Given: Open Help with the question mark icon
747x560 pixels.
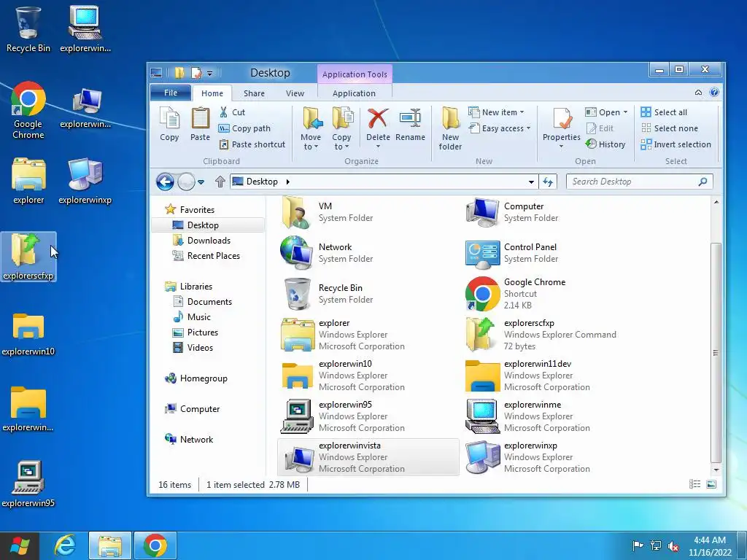Looking at the screenshot, I should tap(713, 93).
